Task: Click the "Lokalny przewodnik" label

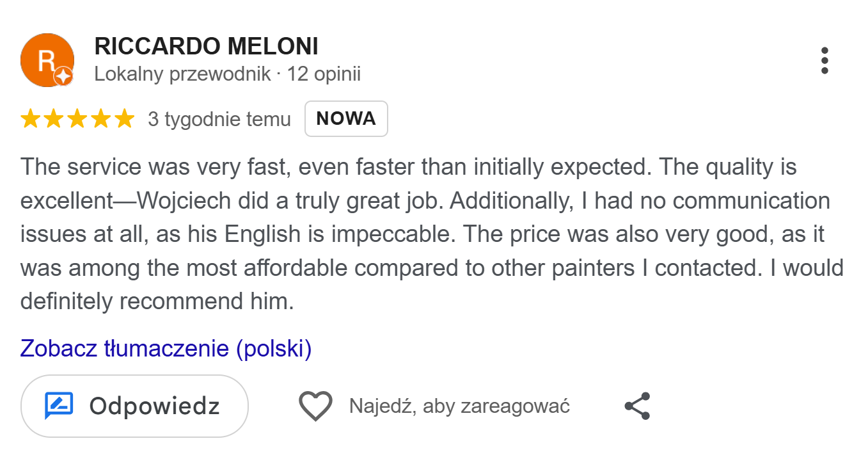Action: pyautogui.click(x=182, y=74)
